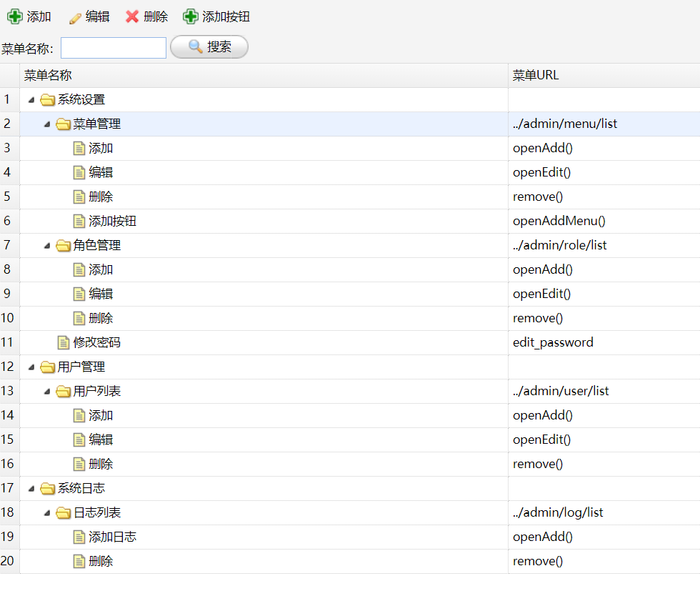Viewport: 700px width, 606px height.
Task: Click the folder icon of 系统日志
Action: click(x=47, y=488)
